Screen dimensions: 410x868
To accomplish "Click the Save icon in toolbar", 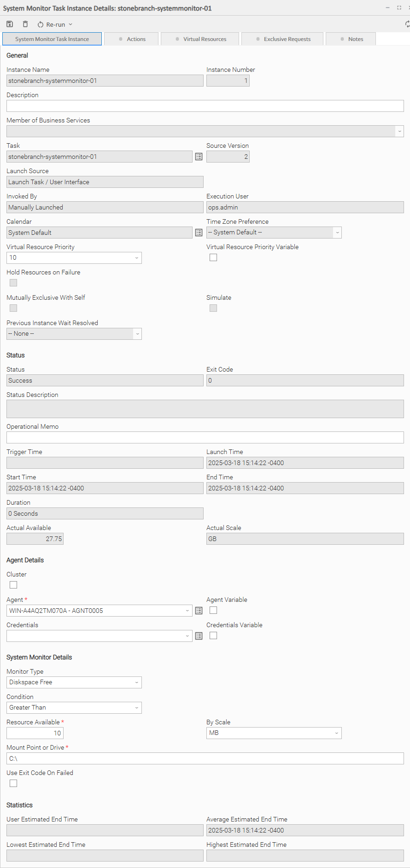I will coord(10,24).
